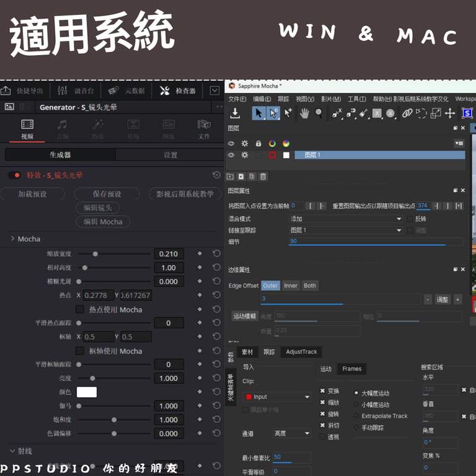Click keyframe diamond next to 饱和度
The height and width of the screenshot is (476, 476).
200,419
